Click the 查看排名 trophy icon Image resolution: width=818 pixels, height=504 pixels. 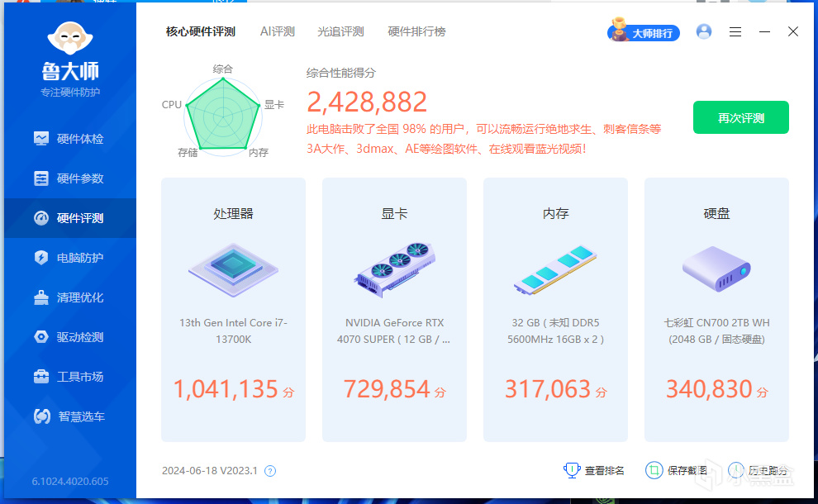pyautogui.click(x=572, y=470)
